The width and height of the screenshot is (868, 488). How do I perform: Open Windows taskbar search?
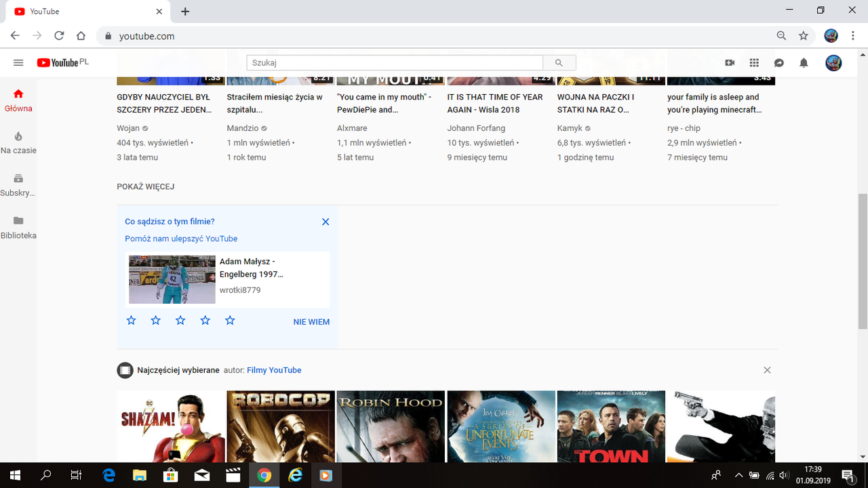click(x=46, y=475)
